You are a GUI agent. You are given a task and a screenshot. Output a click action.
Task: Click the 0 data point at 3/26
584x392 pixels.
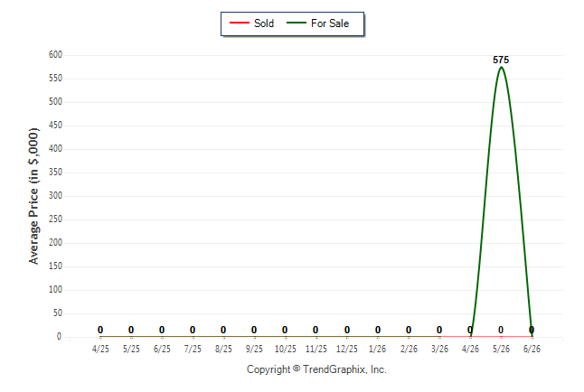pyautogui.click(x=439, y=330)
